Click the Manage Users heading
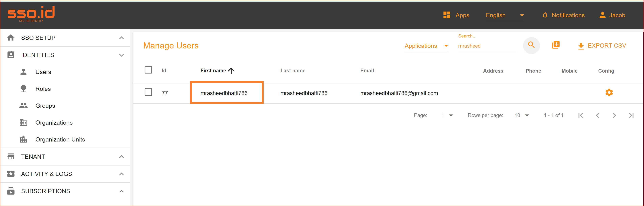This screenshot has height=206, width=644. point(171,45)
